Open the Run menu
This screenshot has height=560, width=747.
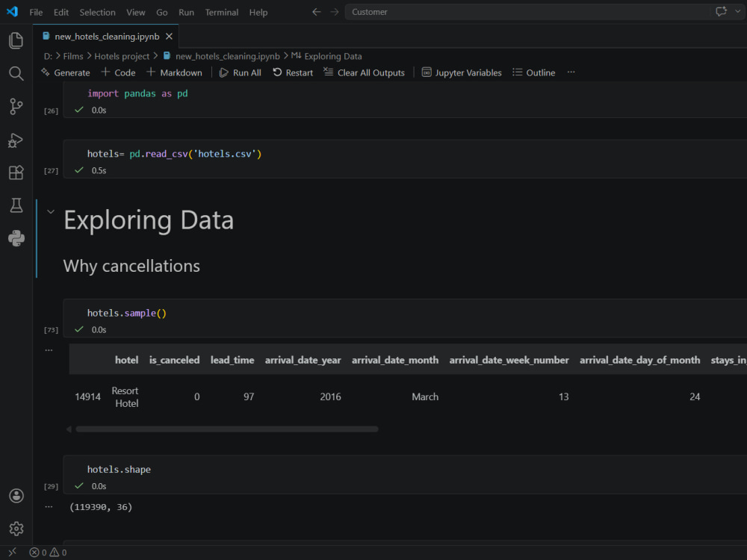(186, 13)
